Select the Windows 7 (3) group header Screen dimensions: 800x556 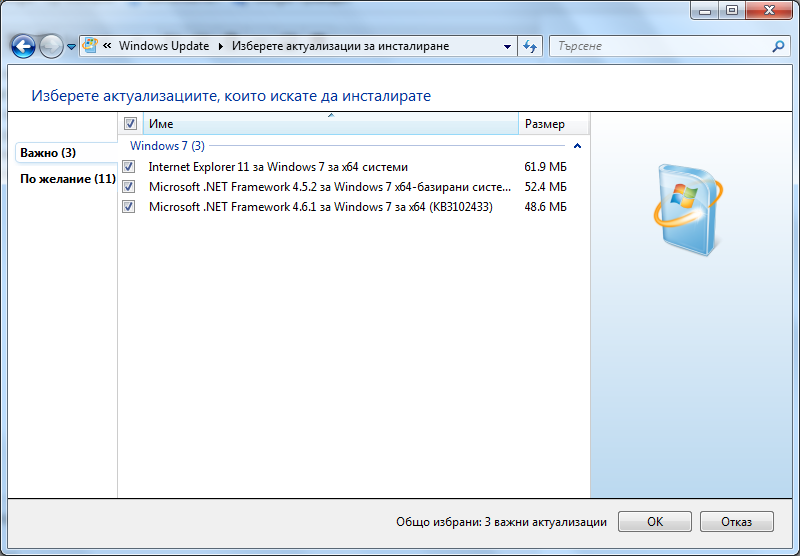[167, 146]
